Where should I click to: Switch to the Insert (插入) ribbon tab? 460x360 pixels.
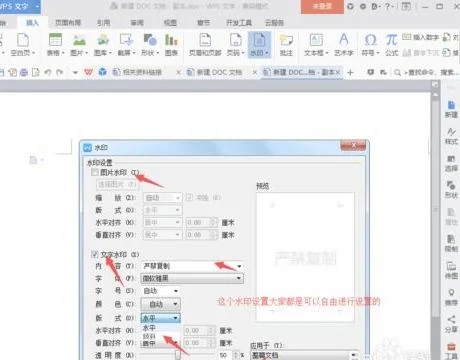click(32, 23)
